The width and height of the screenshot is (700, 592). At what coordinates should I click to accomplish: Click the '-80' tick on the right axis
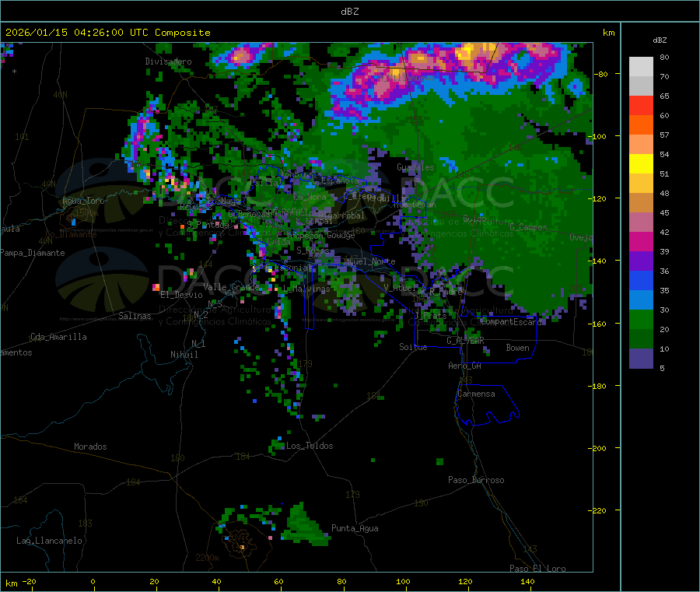click(x=600, y=74)
